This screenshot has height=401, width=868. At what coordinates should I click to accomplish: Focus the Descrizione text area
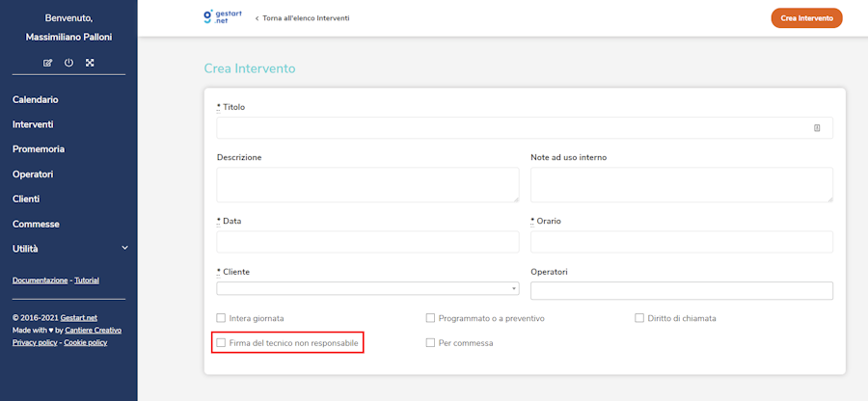point(367,185)
